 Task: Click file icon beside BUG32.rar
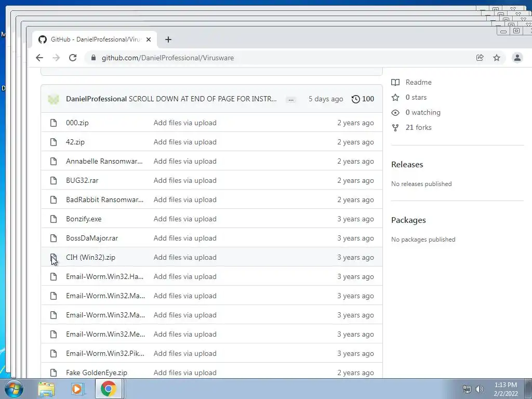pyautogui.click(x=54, y=180)
